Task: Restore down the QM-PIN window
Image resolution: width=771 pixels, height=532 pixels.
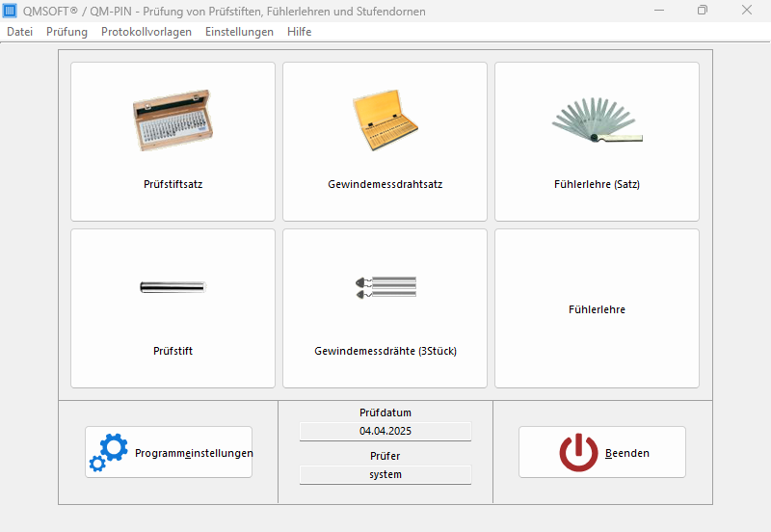Action: [703, 11]
